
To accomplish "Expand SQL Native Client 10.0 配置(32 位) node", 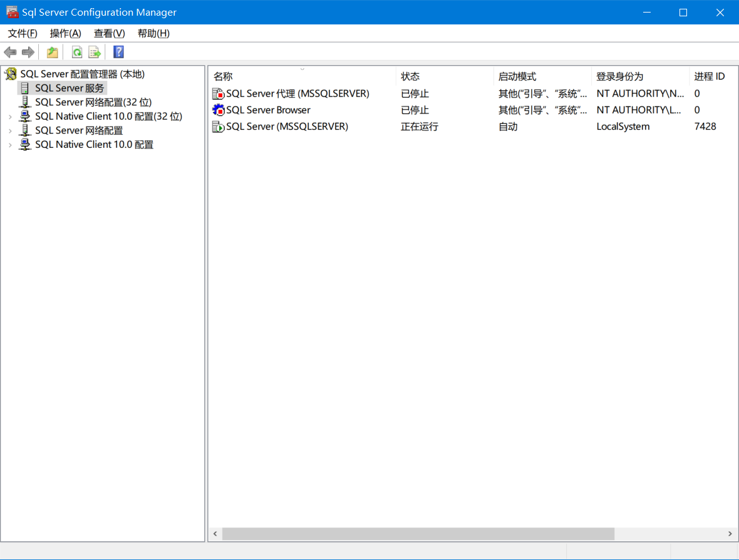I will [10, 117].
